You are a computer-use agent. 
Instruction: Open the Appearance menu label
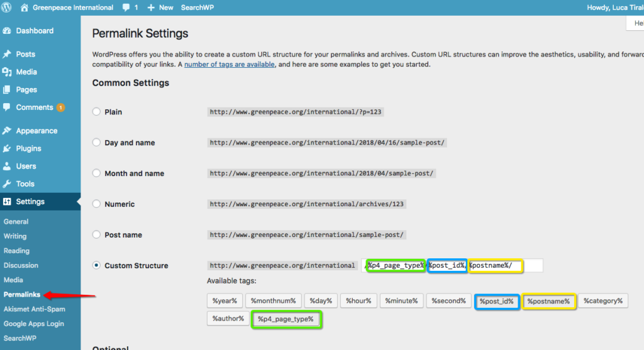pos(36,131)
